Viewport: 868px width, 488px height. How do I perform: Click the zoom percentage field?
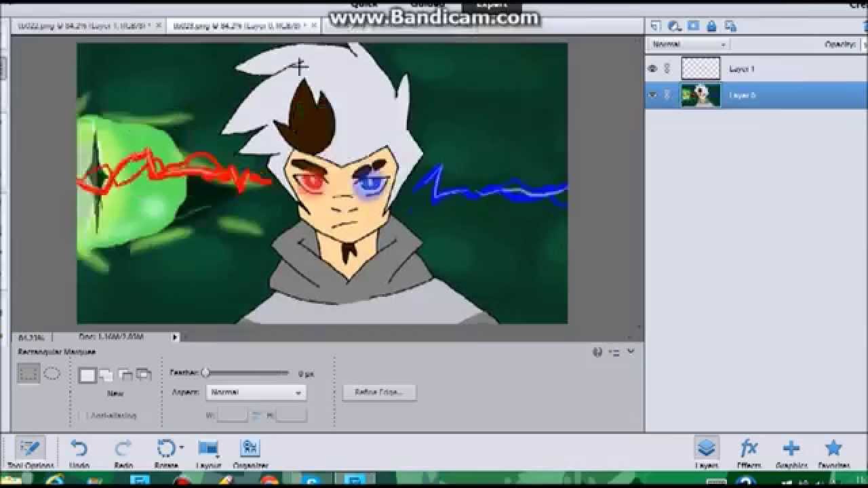(32, 337)
